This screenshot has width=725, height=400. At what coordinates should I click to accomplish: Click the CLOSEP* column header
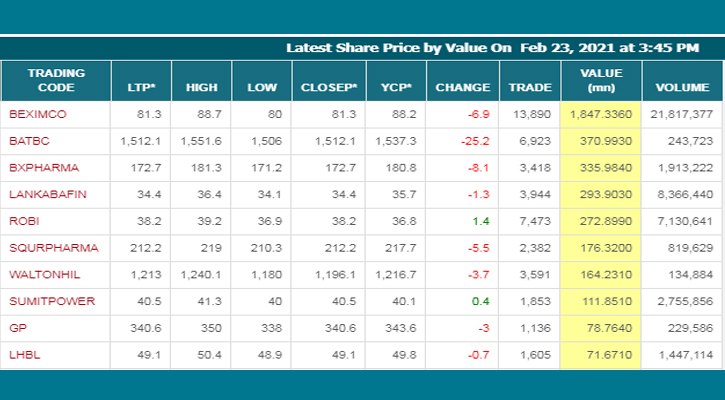(x=328, y=87)
